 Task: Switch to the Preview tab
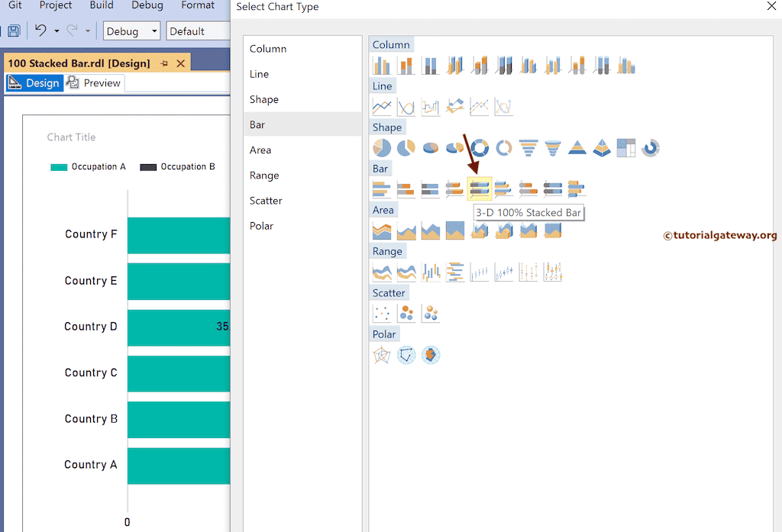pos(95,82)
